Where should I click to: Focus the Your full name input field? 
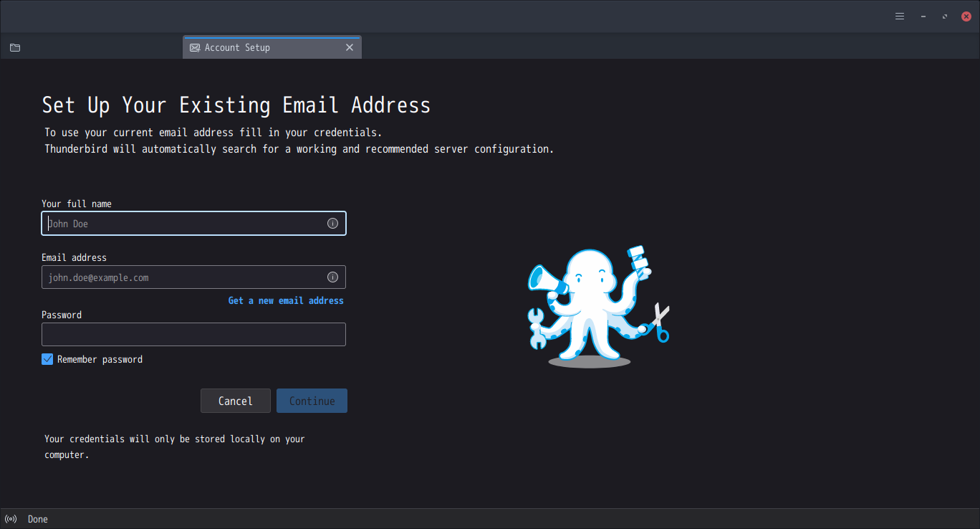pyautogui.click(x=193, y=224)
